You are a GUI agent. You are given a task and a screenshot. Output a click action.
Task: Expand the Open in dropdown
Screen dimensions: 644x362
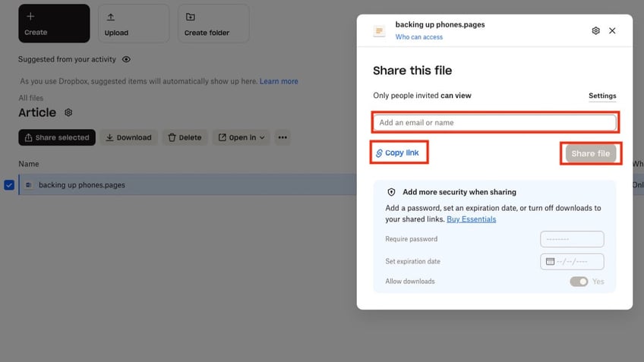point(241,137)
